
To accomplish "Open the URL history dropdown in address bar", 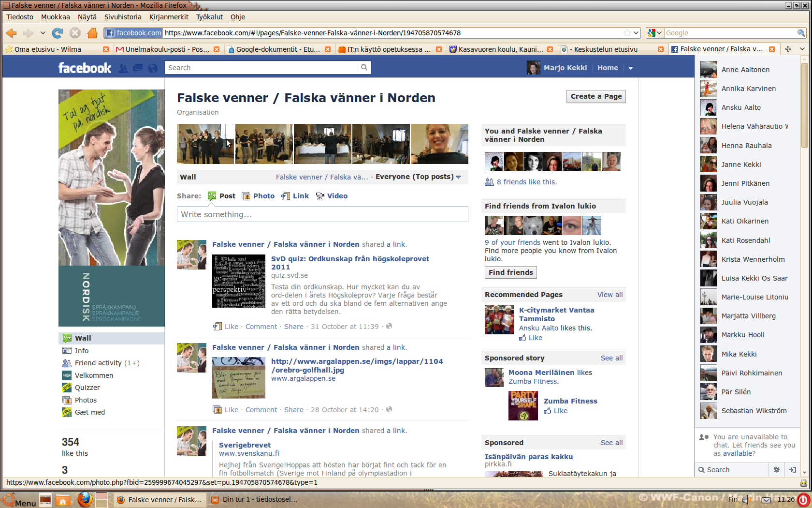I will point(636,33).
